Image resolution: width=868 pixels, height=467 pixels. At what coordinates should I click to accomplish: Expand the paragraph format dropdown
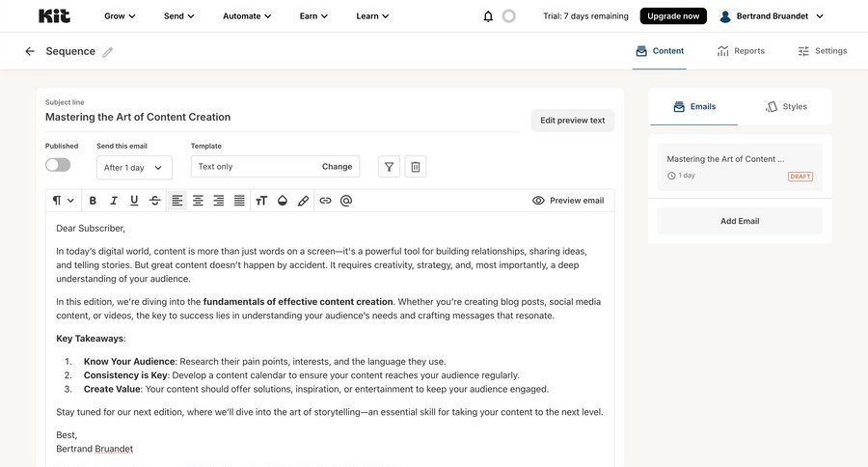[x=63, y=201]
